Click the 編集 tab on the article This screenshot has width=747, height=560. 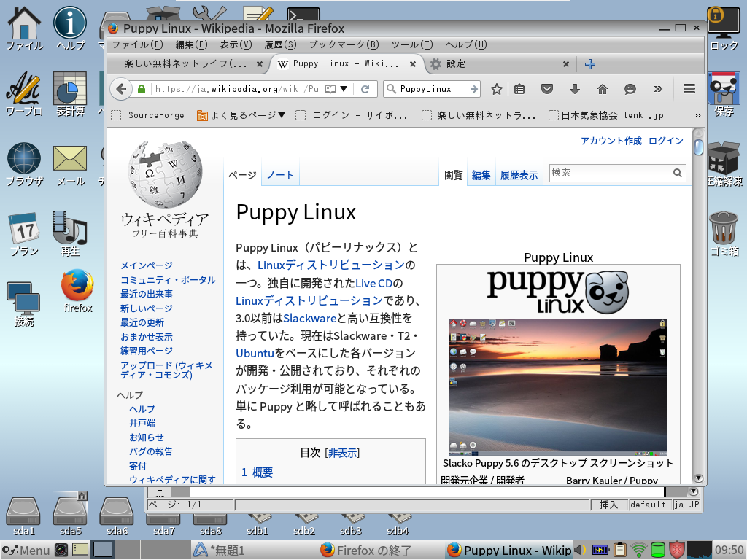[x=481, y=175]
